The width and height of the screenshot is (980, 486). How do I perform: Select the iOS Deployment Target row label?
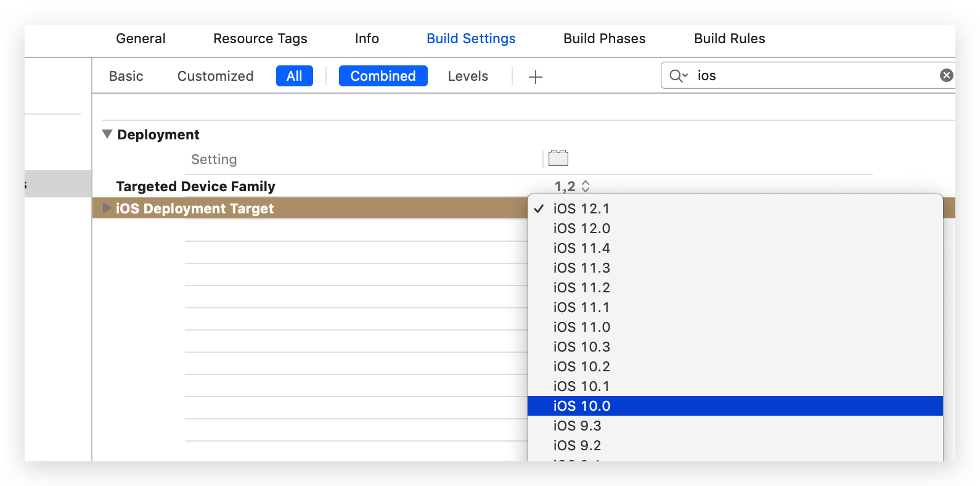[195, 208]
